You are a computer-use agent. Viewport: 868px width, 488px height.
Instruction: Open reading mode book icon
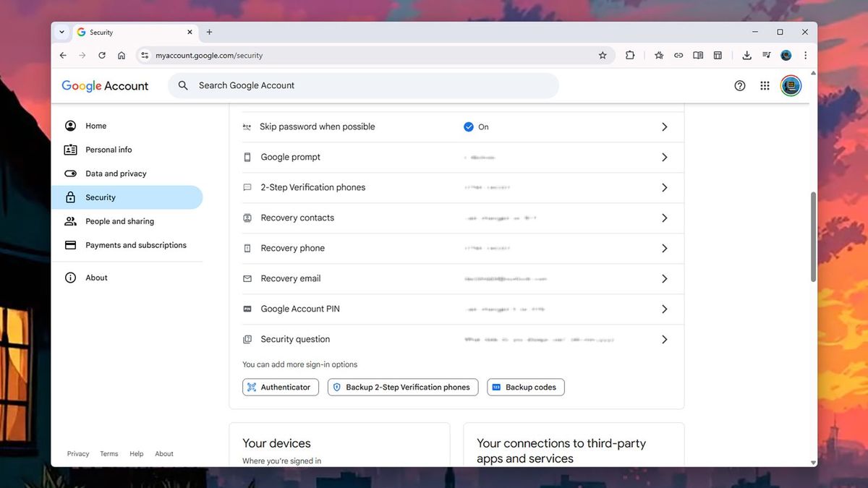pyautogui.click(x=698, y=55)
